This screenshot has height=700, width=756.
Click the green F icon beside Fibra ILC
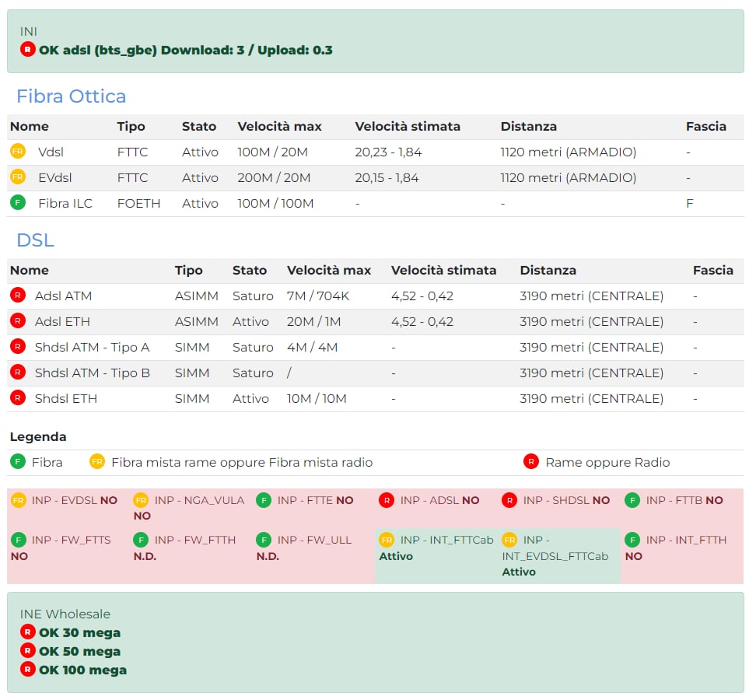point(18,203)
